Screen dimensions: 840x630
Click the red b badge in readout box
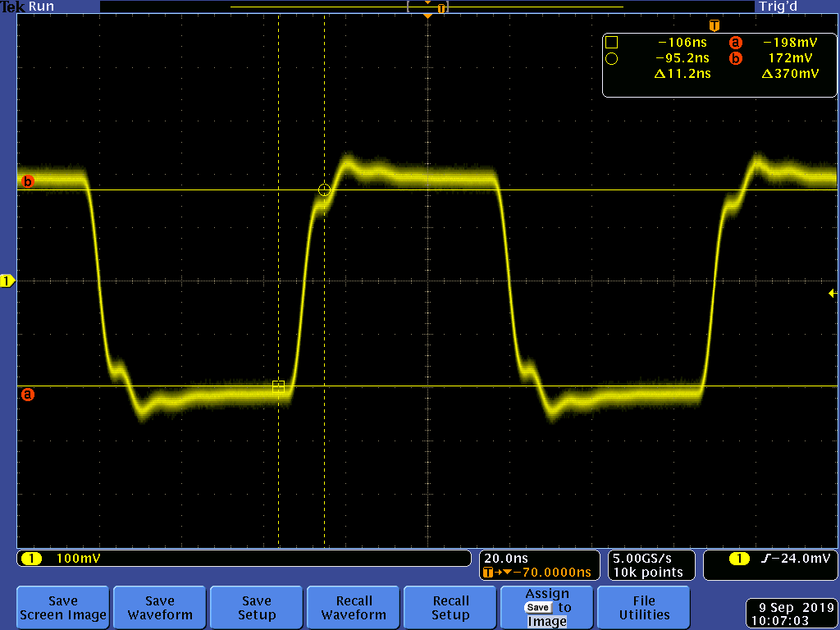point(736,58)
